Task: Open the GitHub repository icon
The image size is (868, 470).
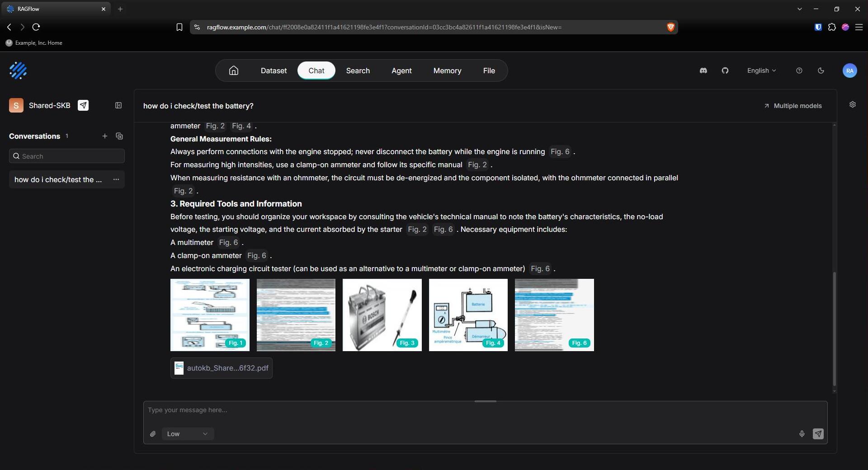Action: pos(725,70)
